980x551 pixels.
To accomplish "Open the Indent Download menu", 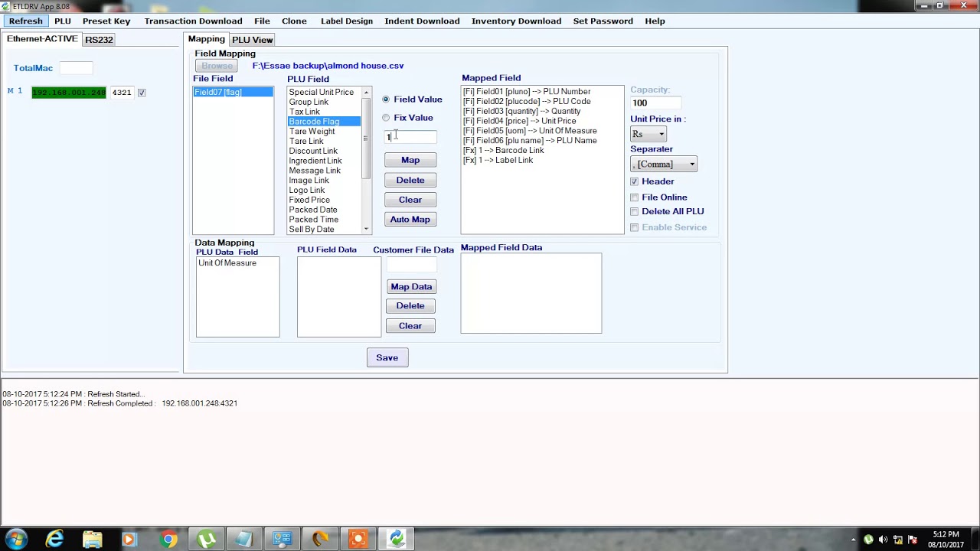I will [422, 21].
